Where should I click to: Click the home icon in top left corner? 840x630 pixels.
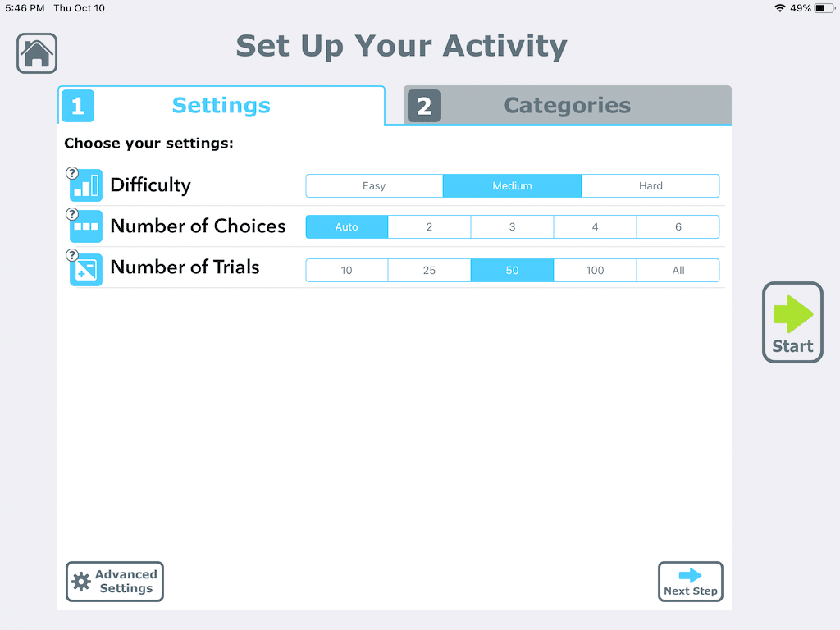click(x=36, y=52)
